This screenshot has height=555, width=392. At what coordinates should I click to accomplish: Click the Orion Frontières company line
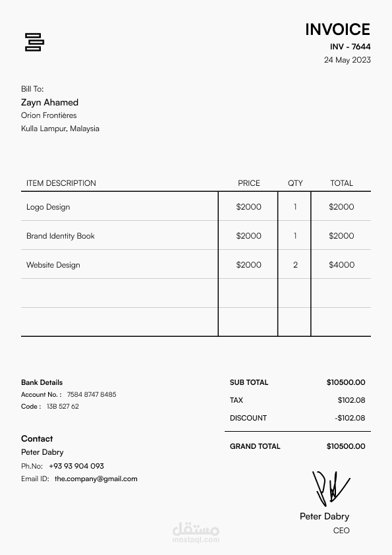49,115
